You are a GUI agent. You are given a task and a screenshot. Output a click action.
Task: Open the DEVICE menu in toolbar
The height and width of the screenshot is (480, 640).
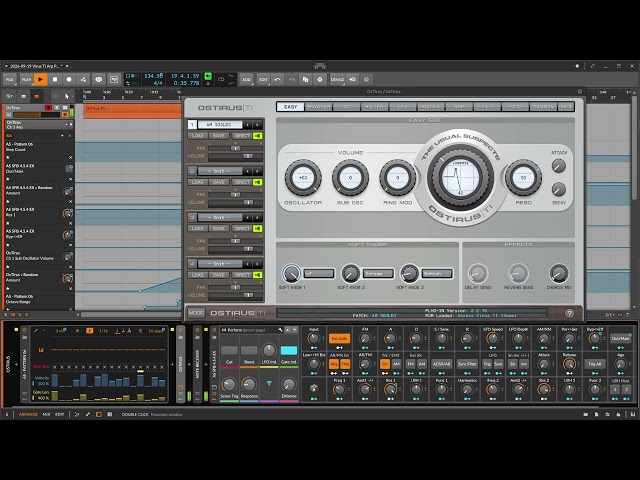coord(337,80)
